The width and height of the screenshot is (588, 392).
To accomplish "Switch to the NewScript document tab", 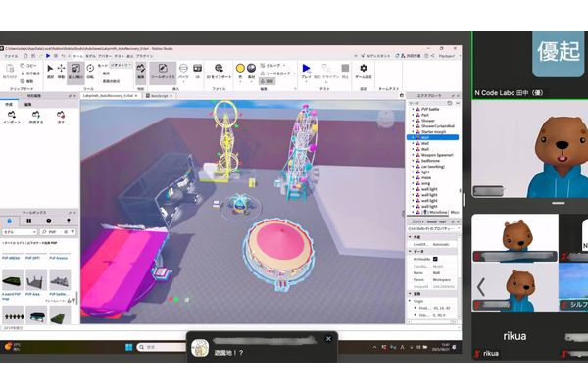I will pos(159,96).
